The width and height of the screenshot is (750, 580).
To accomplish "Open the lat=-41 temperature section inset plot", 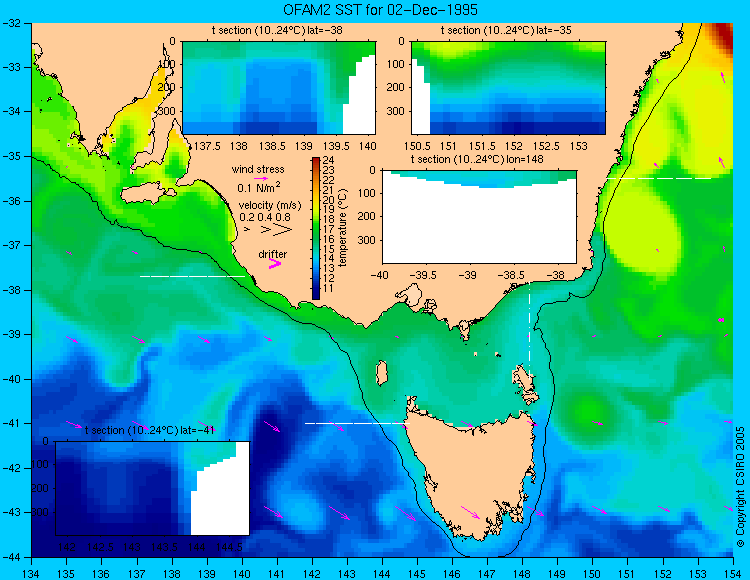I will pos(153,488).
